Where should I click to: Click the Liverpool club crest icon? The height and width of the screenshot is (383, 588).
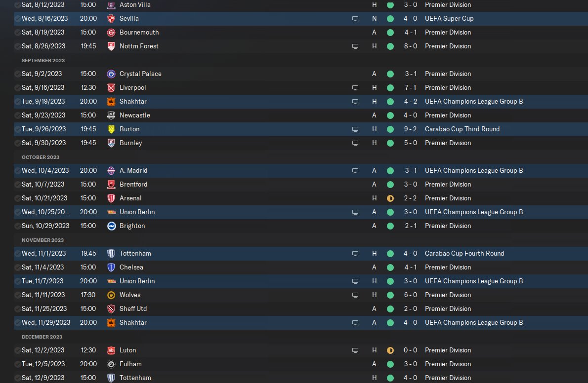[111, 88]
